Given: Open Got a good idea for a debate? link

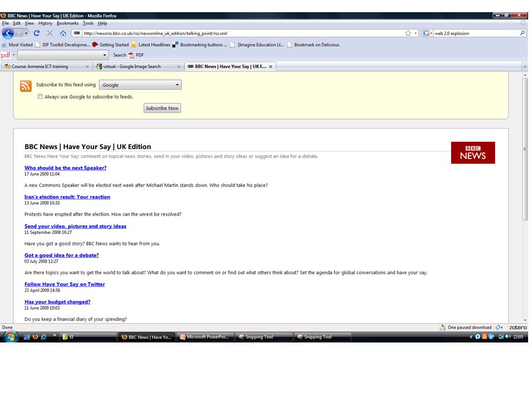Looking at the screenshot, I should (x=62, y=255).
